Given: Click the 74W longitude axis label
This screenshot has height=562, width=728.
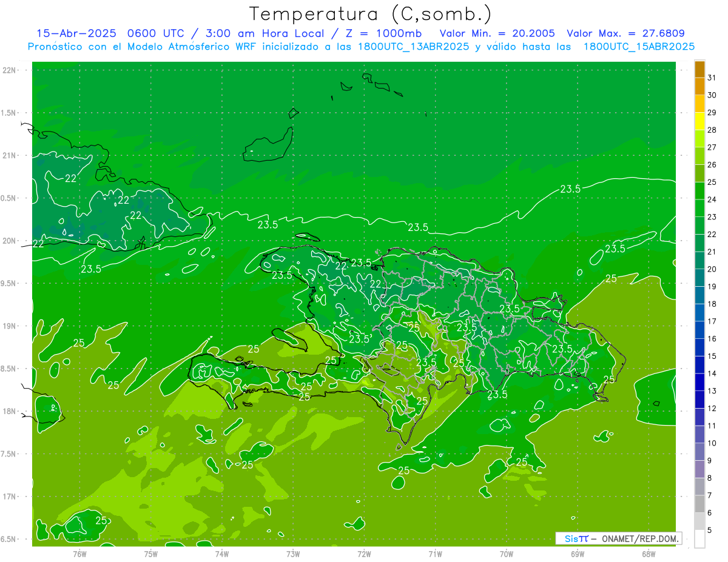Looking at the screenshot, I should pos(221,554).
